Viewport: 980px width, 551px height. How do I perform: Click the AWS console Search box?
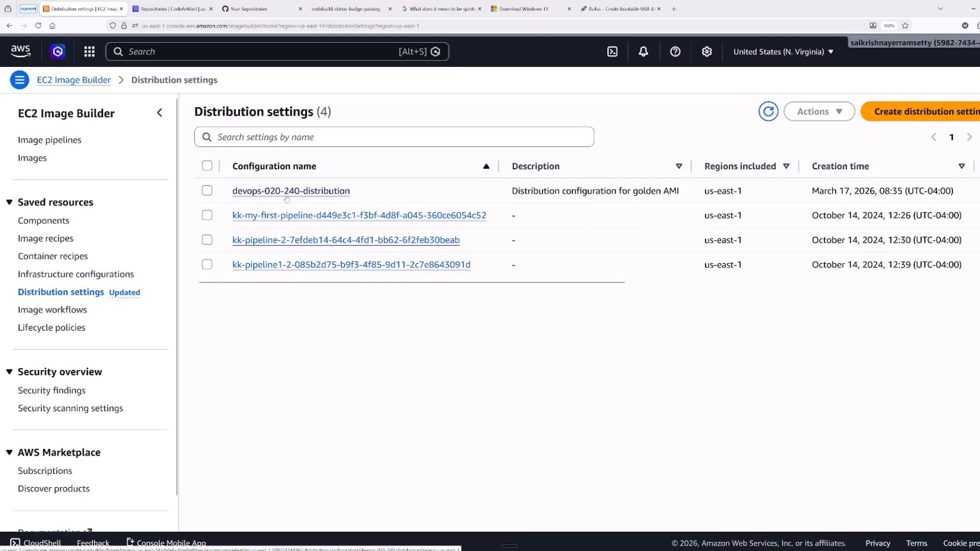(277, 52)
